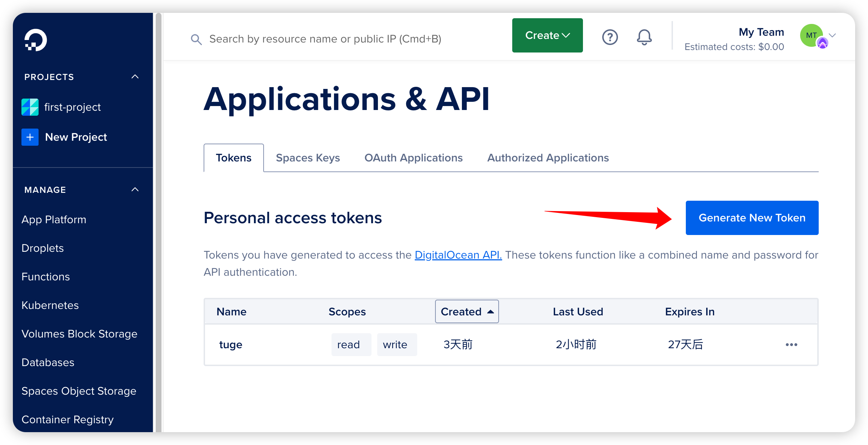
Task: Switch to the OAuth Applications tab
Action: pos(413,158)
